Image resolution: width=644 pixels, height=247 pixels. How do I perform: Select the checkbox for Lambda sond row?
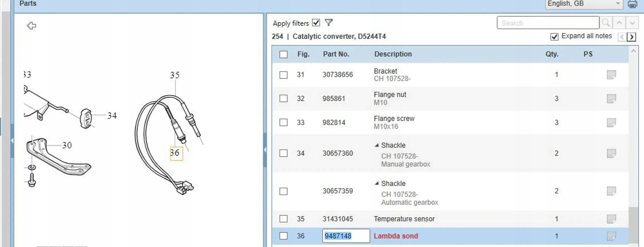click(283, 236)
